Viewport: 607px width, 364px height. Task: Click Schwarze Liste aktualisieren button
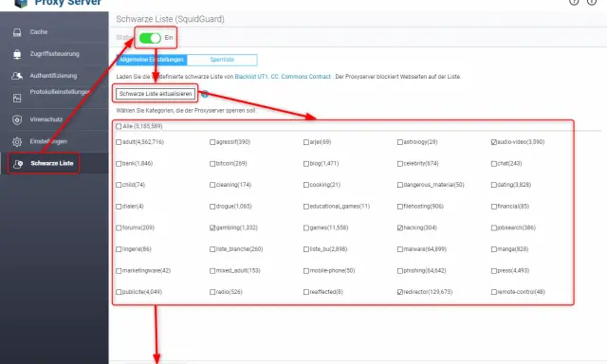[156, 94]
